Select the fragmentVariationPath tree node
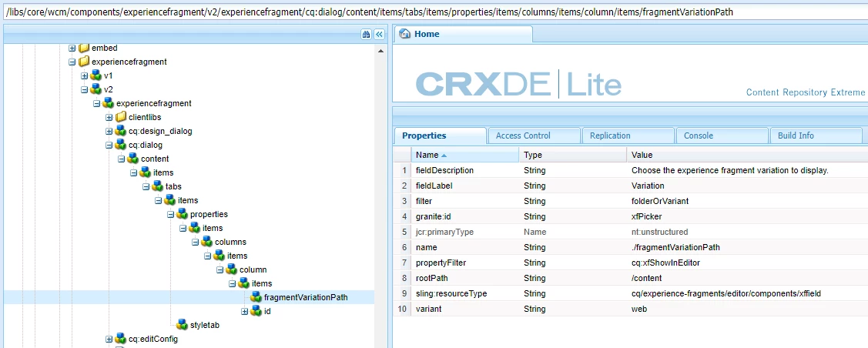 pyautogui.click(x=306, y=297)
